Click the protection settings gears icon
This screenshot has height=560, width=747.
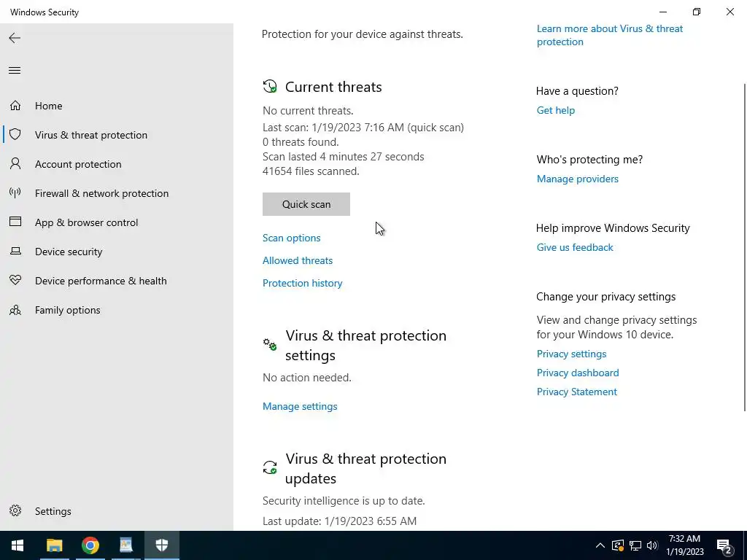click(270, 344)
